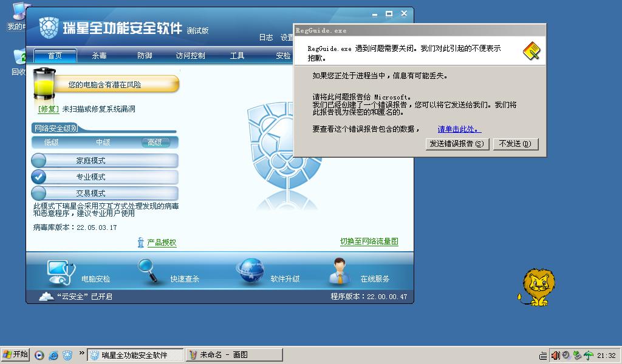The image size is (622, 364).
Task: Click the grey speaker volume tray icon
Action: 566,356
